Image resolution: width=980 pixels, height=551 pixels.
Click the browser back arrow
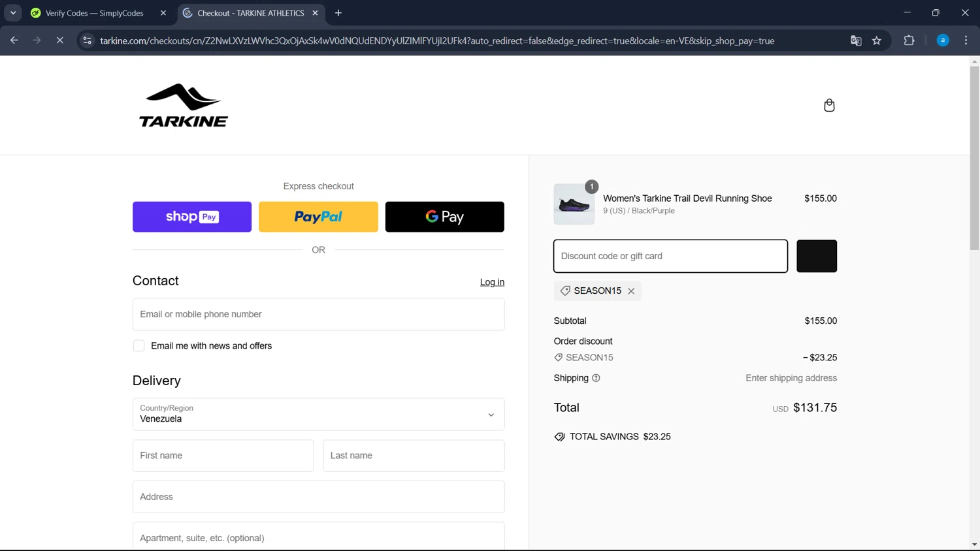(14, 40)
